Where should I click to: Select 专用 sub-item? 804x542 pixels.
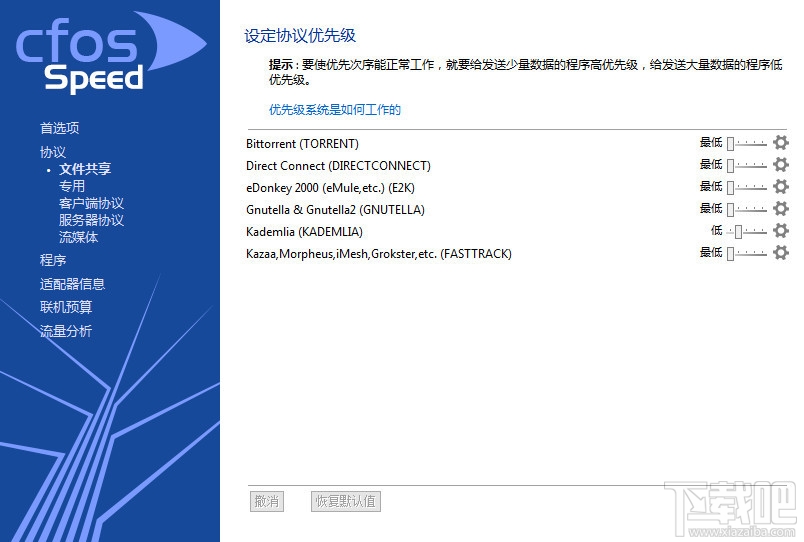pos(72,186)
